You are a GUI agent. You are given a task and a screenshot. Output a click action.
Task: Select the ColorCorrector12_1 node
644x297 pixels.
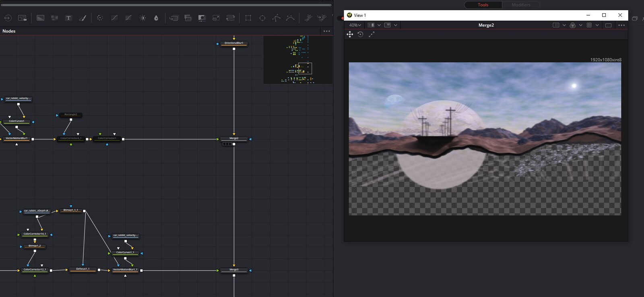tap(35, 270)
